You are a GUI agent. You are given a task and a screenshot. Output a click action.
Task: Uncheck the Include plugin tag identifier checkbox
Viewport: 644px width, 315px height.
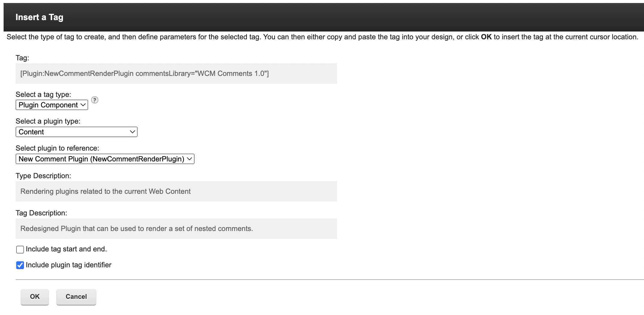pos(20,265)
